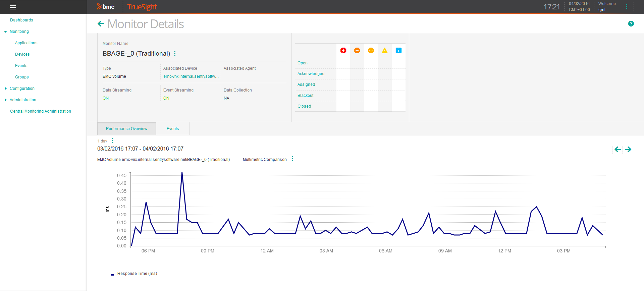Image resolution: width=644 pixels, height=291 pixels.
Task: Click the Open events row link
Action: click(303, 63)
